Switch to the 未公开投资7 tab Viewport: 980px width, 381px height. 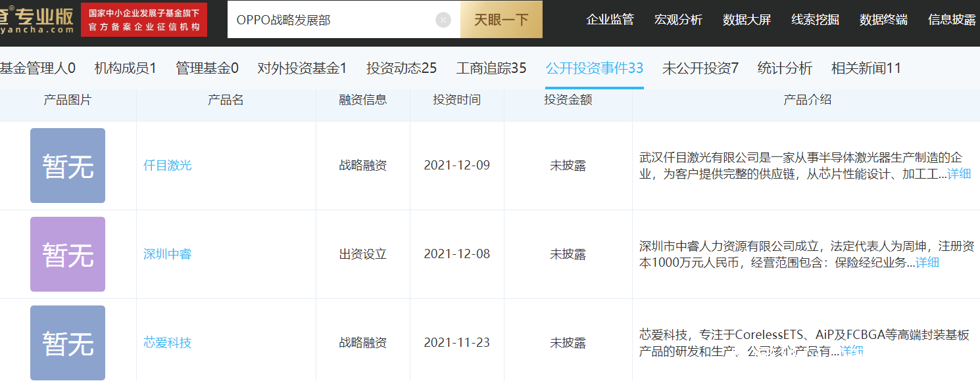[x=700, y=68]
